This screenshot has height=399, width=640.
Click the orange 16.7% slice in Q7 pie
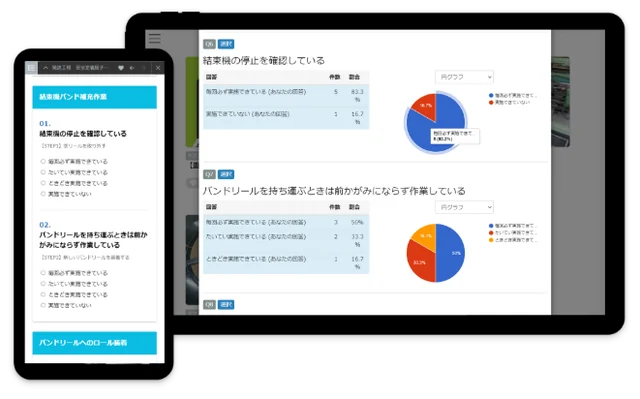425,235
